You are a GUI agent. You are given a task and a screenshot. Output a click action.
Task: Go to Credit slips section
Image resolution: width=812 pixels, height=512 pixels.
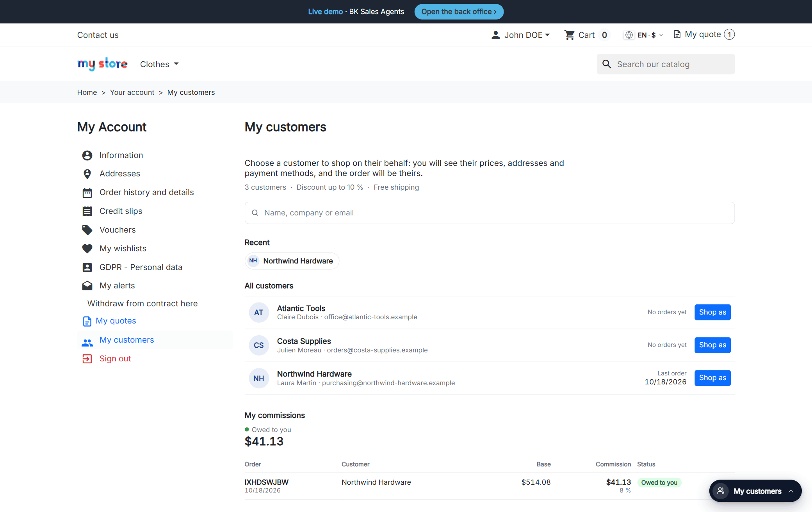tap(121, 211)
